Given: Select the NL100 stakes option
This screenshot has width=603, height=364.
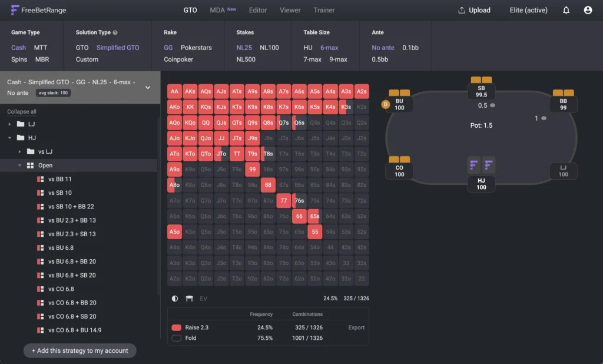Looking at the screenshot, I should coord(269,48).
